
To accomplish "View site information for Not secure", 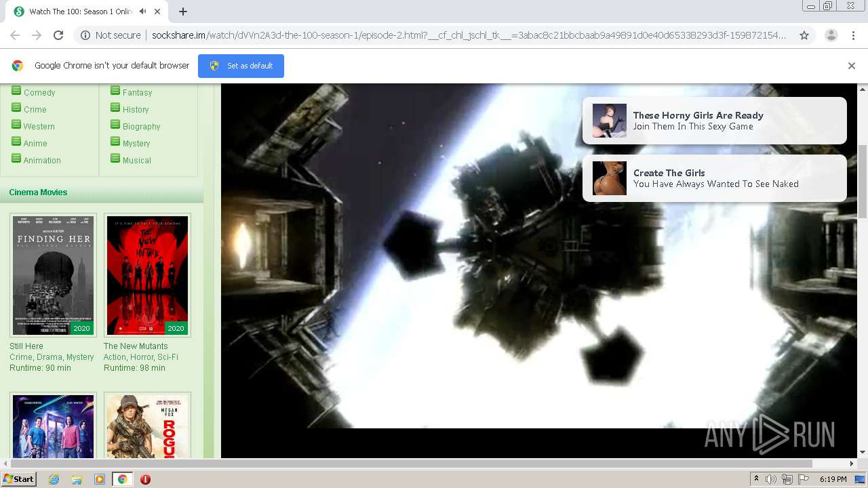I will tap(111, 35).
